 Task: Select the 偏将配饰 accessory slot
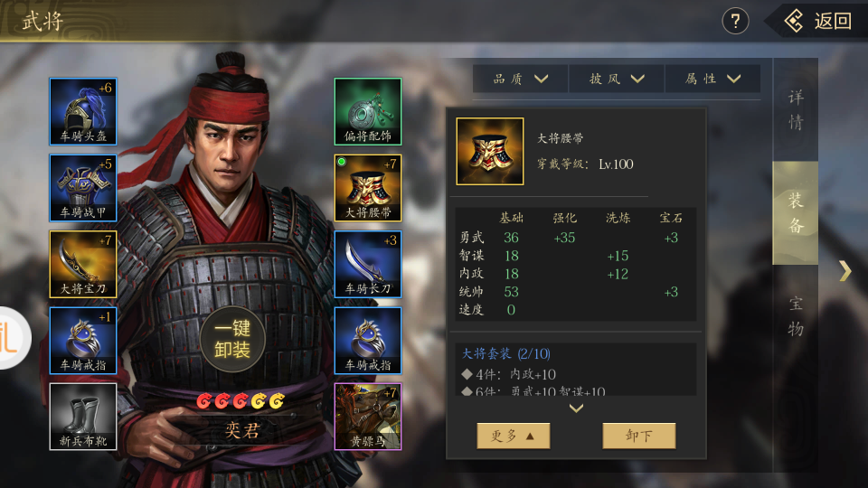tap(368, 111)
